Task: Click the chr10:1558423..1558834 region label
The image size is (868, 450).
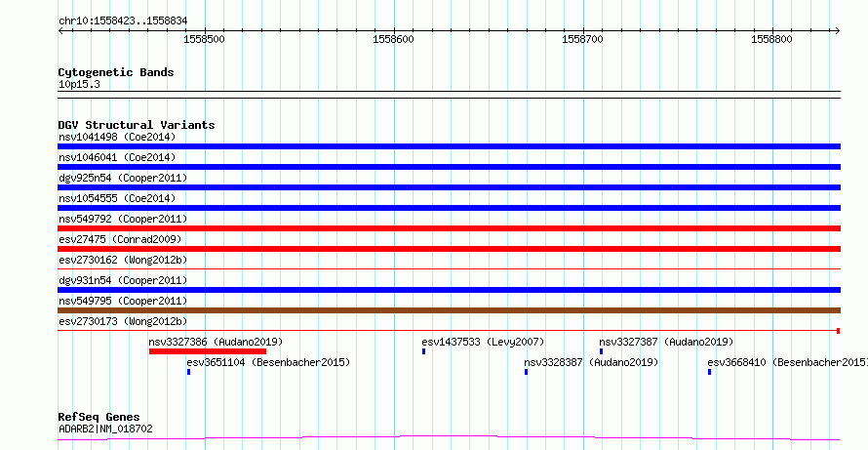Action: (x=123, y=21)
